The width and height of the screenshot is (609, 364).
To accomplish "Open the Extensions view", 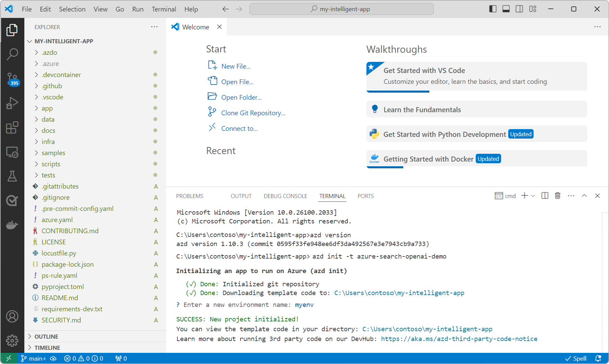I will (13, 128).
